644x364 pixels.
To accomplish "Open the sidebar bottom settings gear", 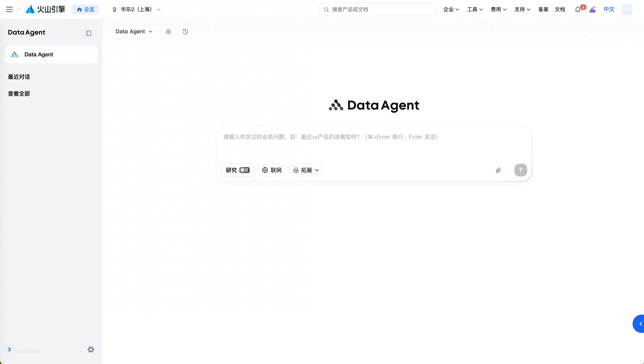I will click(x=91, y=349).
